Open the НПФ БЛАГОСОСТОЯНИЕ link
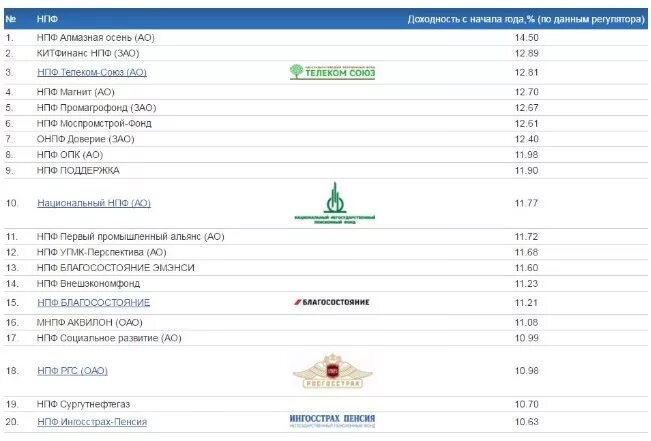Screen dimensions: 651x441 click(93, 303)
